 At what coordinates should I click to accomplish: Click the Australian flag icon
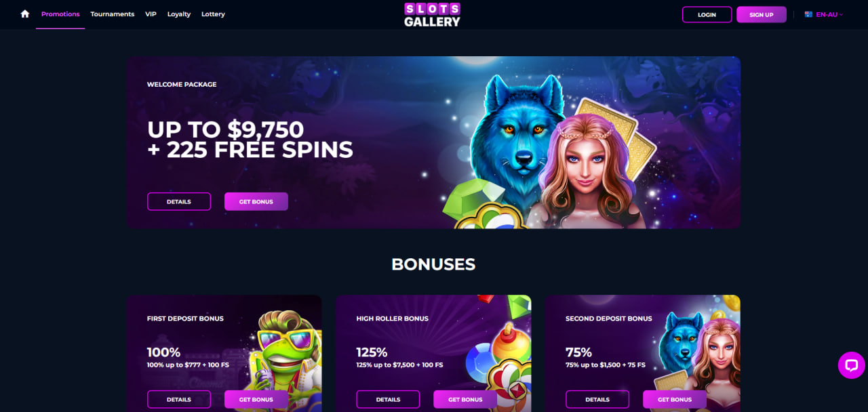tap(808, 14)
